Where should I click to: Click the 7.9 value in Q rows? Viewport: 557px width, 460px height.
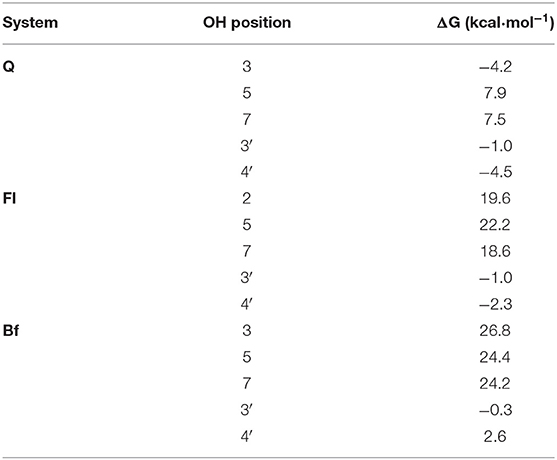click(x=495, y=93)
